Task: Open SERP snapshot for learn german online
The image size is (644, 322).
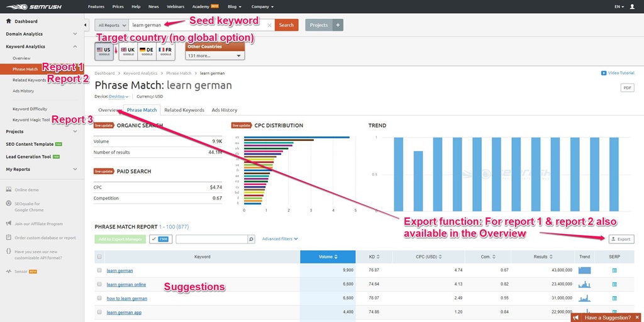Action: click(x=614, y=284)
